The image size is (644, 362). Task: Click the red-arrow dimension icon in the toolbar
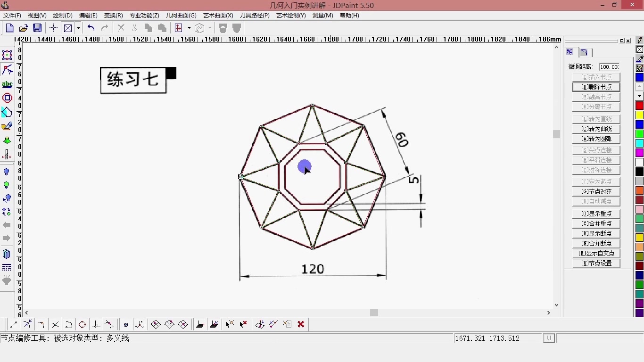pyautogui.click(x=179, y=28)
